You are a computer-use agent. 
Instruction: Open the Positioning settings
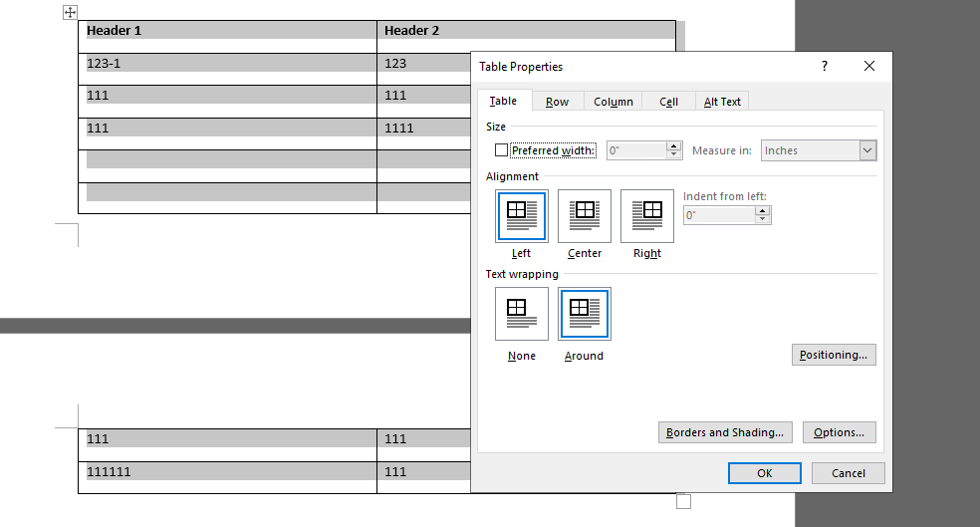[834, 355]
